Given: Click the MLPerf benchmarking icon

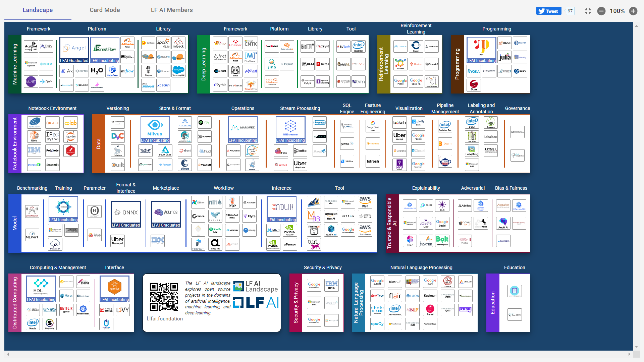Looking at the screenshot, I should 32,235.
